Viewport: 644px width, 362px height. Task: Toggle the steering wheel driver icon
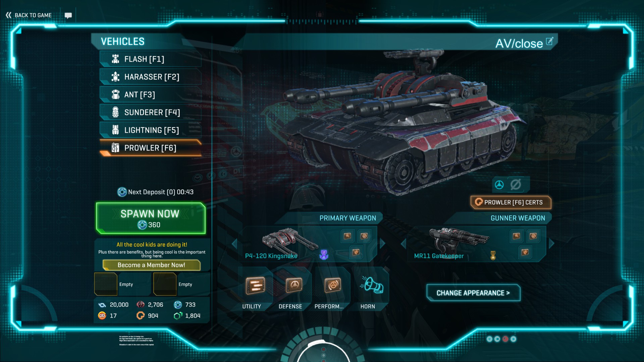(499, 185)
